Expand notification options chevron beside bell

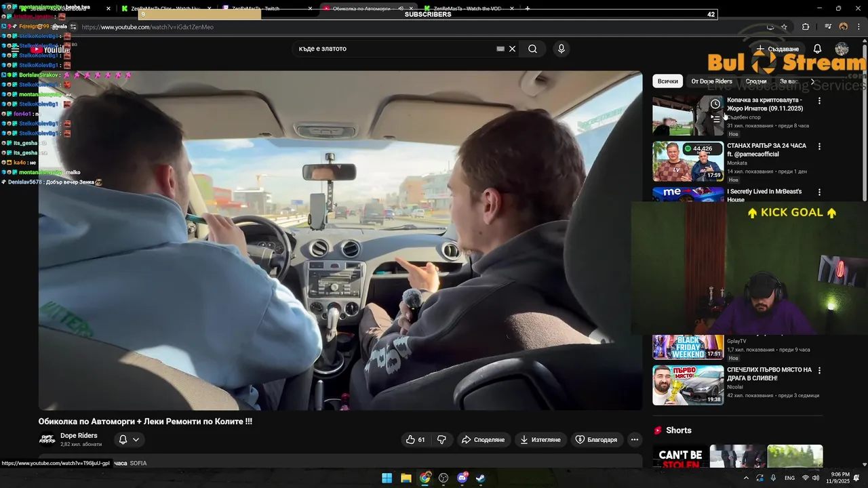[136, 440]
